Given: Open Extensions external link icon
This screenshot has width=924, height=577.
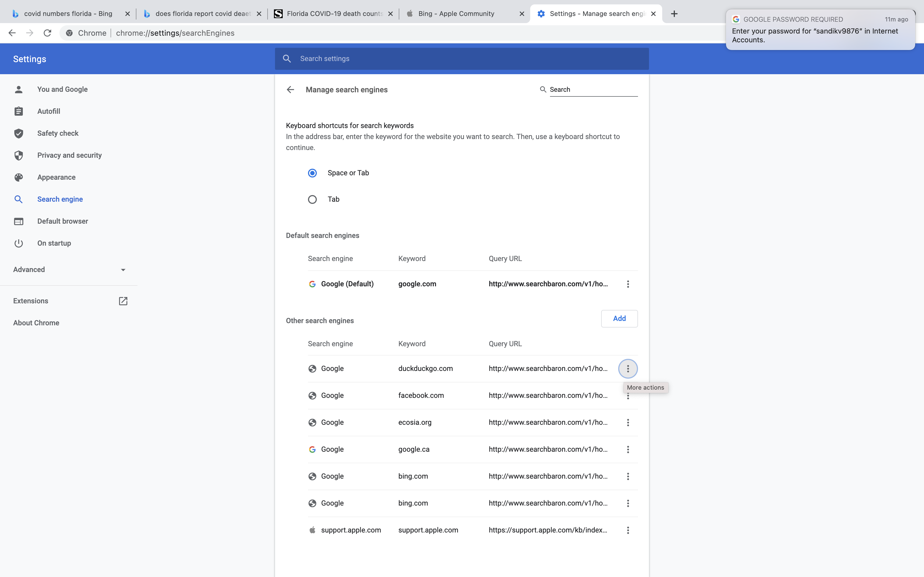Looking at the screenshot, I should (x=123, y=301).
